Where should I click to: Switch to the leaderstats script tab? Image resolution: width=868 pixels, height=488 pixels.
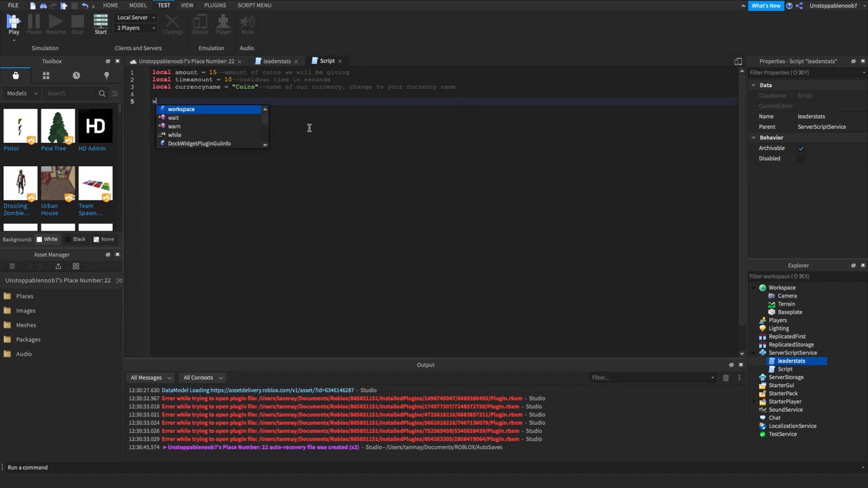[x=277, y=61]
